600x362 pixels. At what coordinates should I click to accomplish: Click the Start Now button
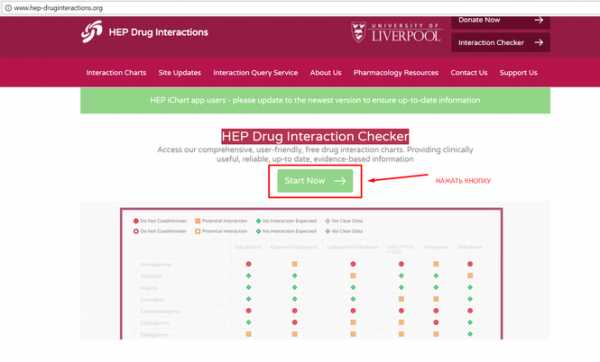[315, 181]
